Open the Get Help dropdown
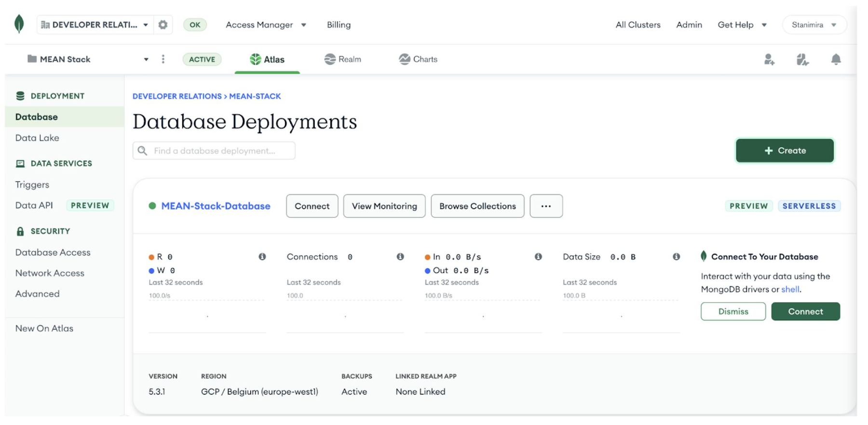The image size is (868, 425). point(742,25)
